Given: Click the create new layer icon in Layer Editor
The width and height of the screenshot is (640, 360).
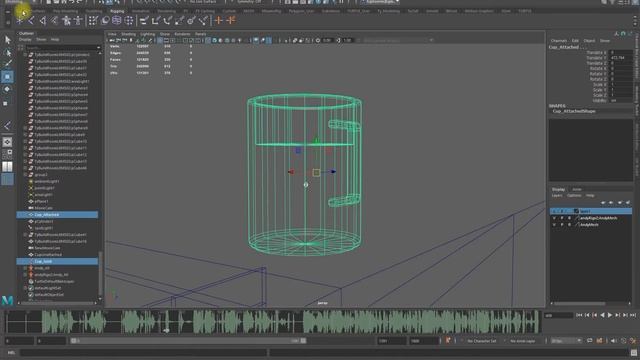Looking at the screenshot, I should (620, 202).
